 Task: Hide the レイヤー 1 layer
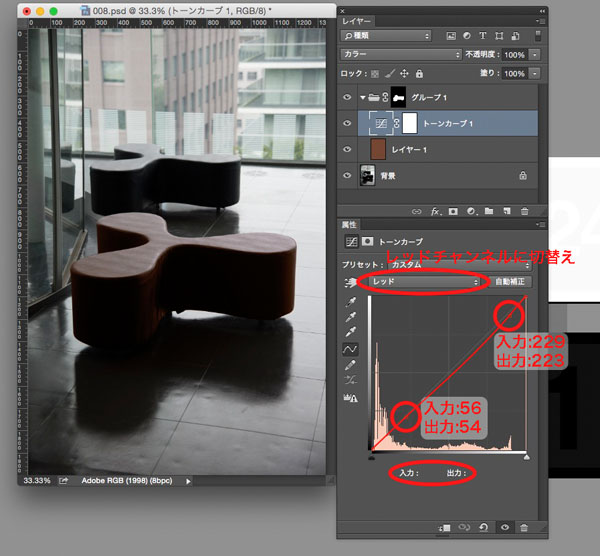point(348,150)
